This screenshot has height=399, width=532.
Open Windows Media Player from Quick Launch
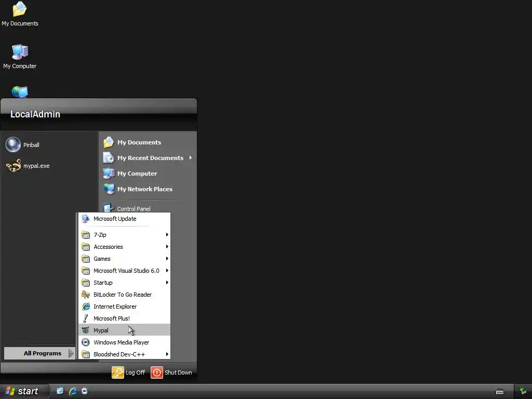click(x=85, y=391)
